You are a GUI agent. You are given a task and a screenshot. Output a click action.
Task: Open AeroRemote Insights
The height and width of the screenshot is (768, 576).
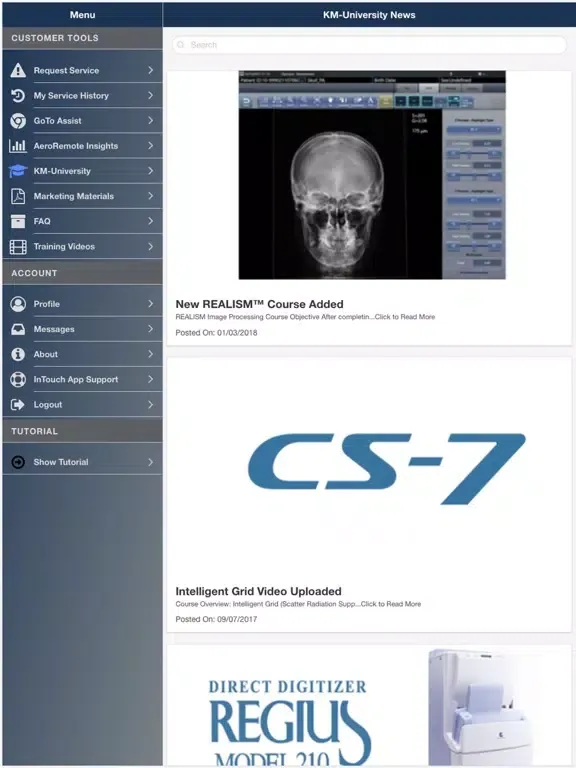coord(82,146)
